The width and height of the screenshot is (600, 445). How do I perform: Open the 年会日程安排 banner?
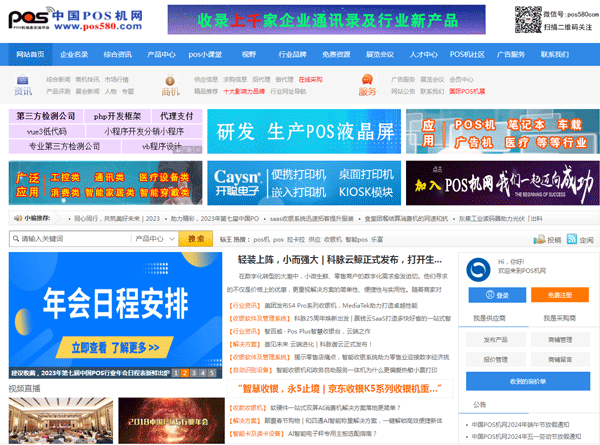115,310
